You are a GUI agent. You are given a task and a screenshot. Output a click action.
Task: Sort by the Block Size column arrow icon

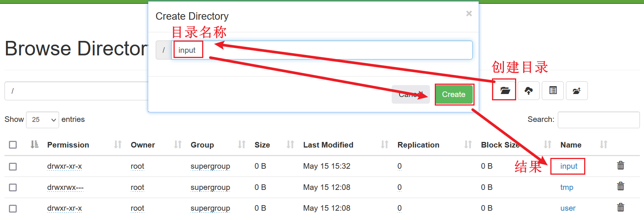click(548, 145)
